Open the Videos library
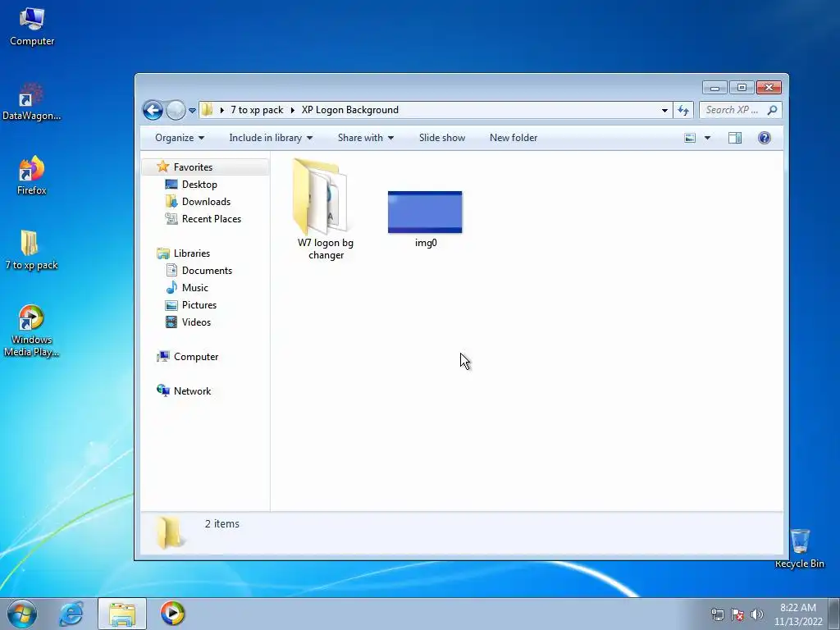This screenshot has height=630, width=840. [196, 322]
